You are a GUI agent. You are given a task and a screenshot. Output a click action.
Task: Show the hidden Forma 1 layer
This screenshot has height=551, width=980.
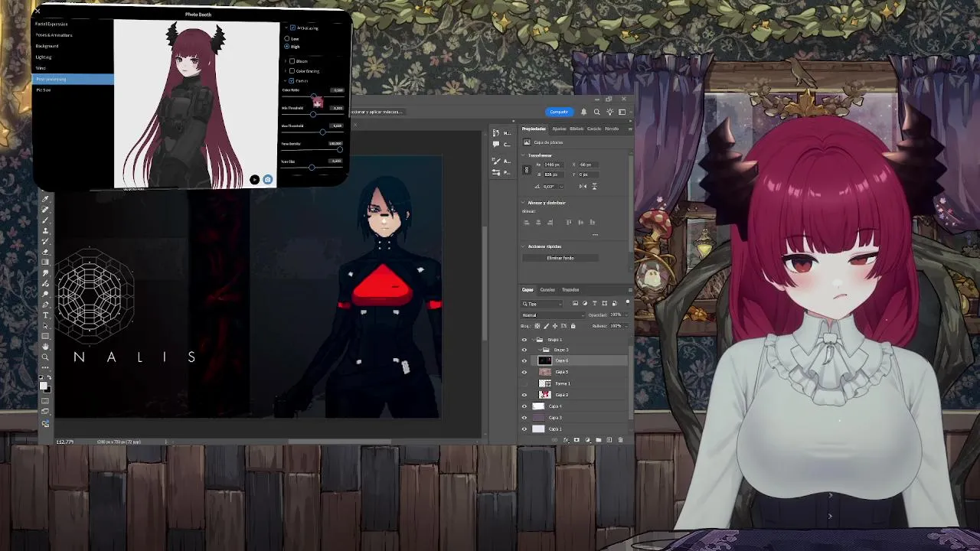[x=524, y=383]
